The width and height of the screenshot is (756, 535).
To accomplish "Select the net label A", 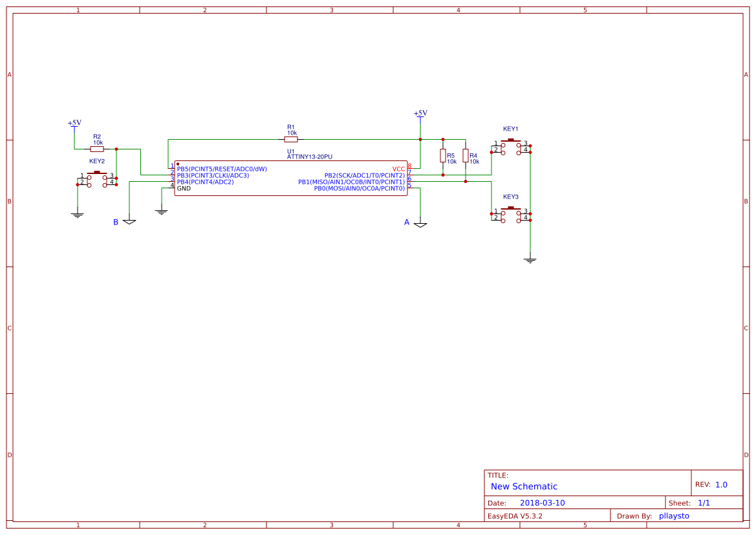I will (x=405, y=222).
